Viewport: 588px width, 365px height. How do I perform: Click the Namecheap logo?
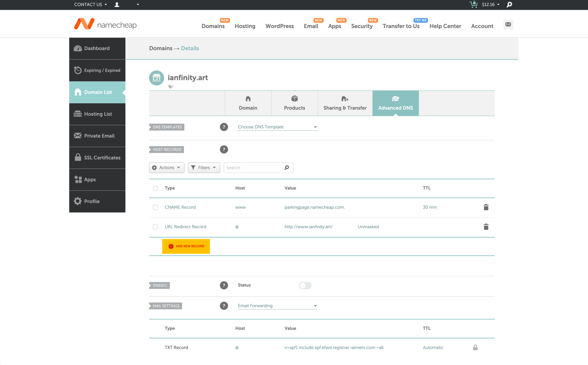(105, 24)
